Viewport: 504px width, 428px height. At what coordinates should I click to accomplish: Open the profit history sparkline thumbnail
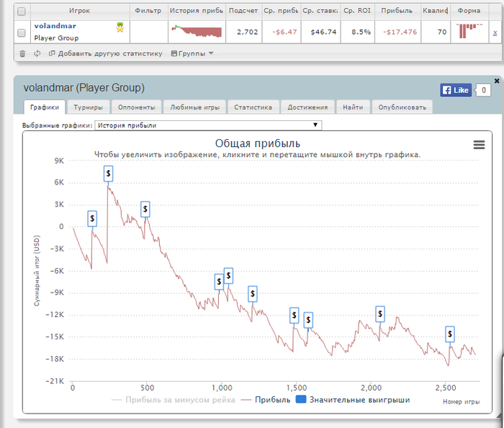197,32
